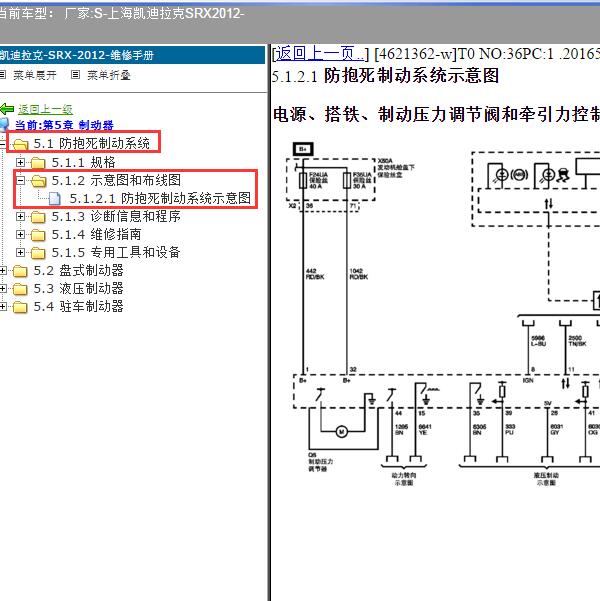The image size is (600, 601).
Task: Click the green back arrow icon
Action: [7, 109]
